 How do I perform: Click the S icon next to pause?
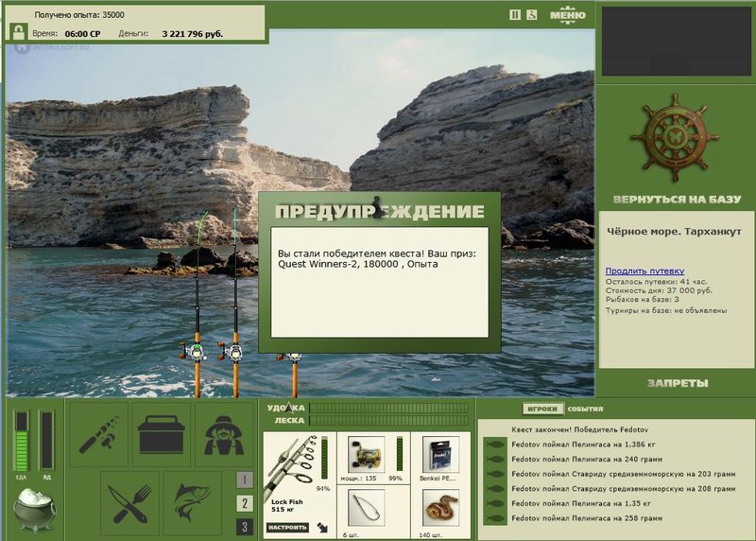[531, 15]
